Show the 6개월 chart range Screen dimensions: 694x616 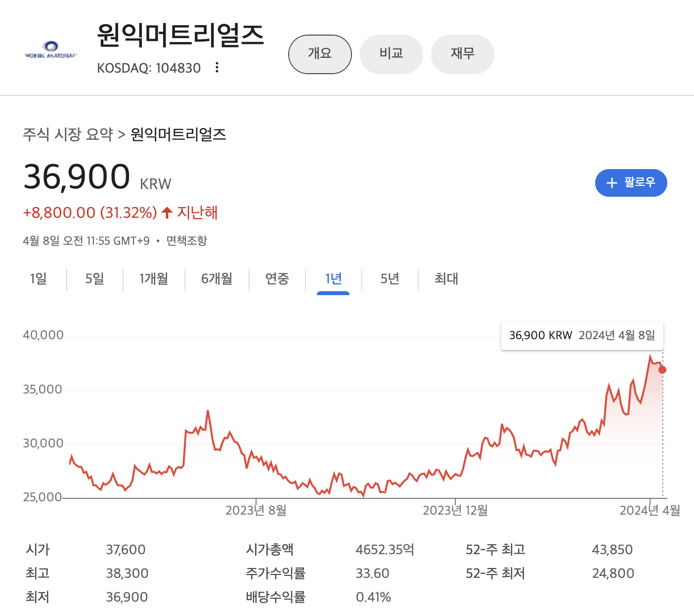217,279
